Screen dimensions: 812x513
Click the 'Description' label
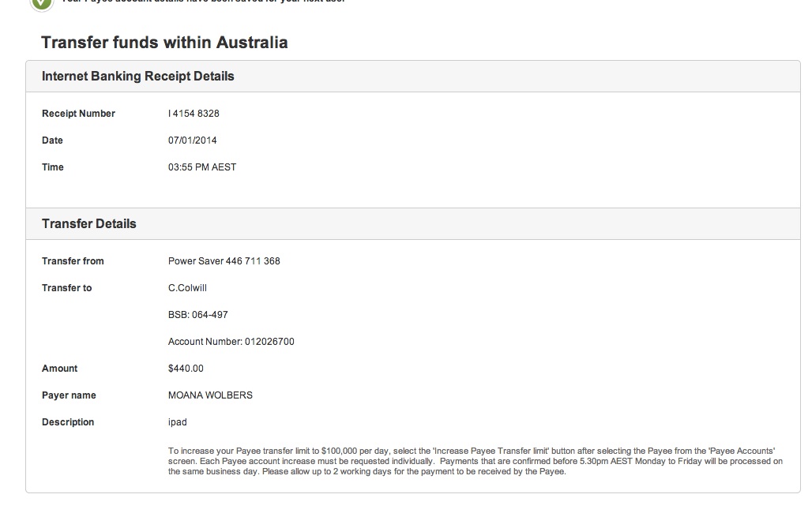tap(68, 422)
